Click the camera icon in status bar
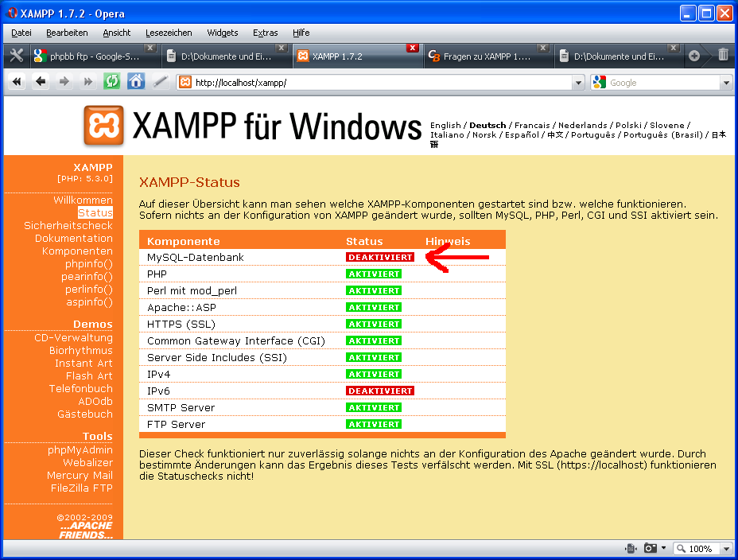 click(651, 548)
